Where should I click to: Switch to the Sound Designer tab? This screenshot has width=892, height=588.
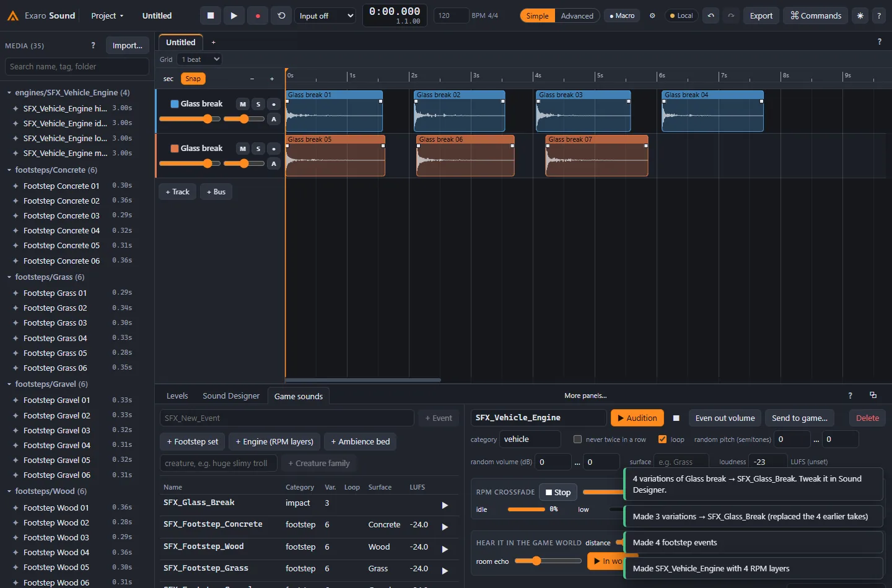(x=231, y=396)
